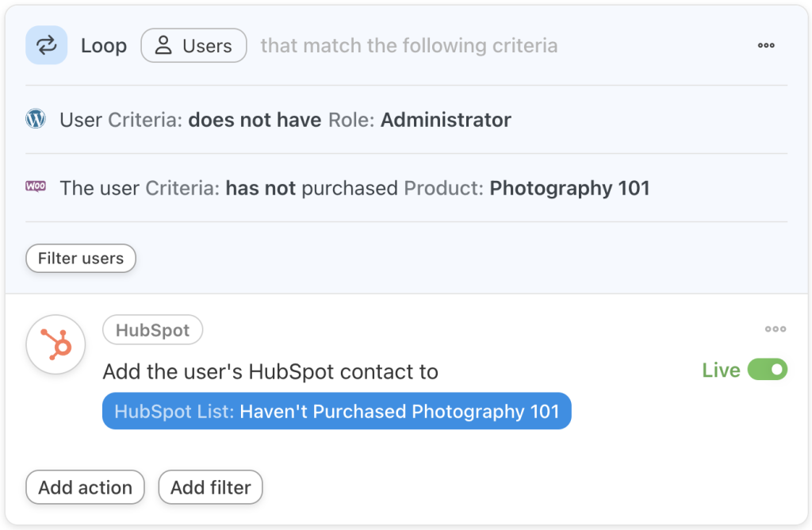Click the WordPress logo beside User Criteria
Screen dimensions: 812x530
[36, 120]
